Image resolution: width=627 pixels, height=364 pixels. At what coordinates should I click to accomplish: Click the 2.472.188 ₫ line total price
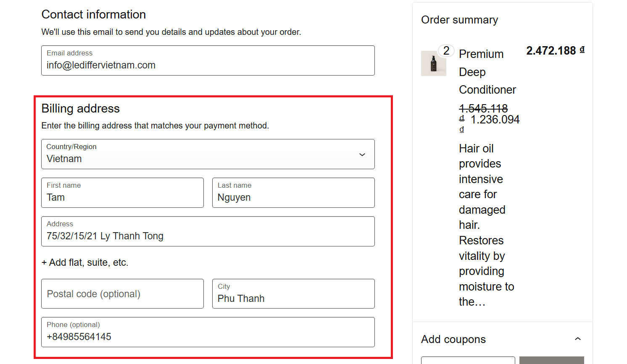click(555, 51)
